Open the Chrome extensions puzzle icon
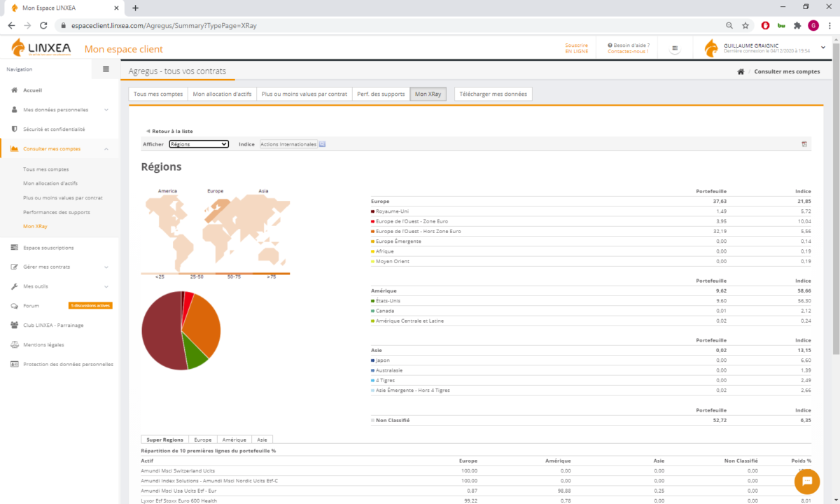Screen dimensions: 840x504 click(x=797, y=25)
